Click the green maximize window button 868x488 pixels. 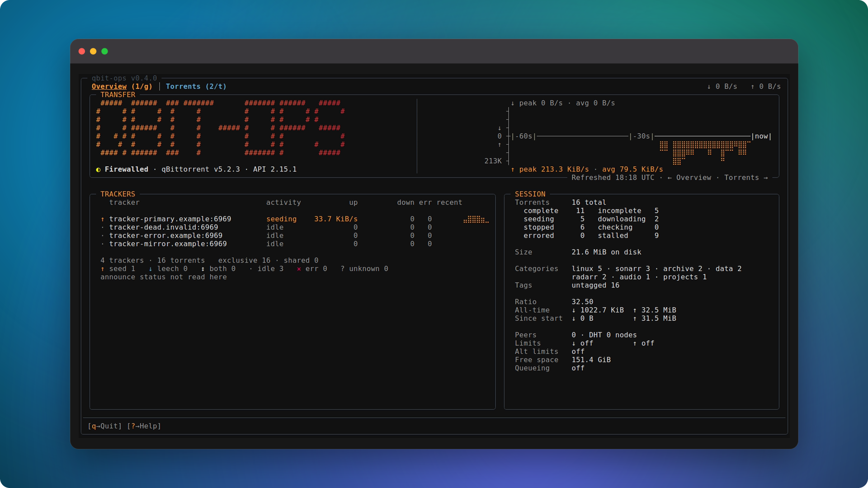coord(104,52)
